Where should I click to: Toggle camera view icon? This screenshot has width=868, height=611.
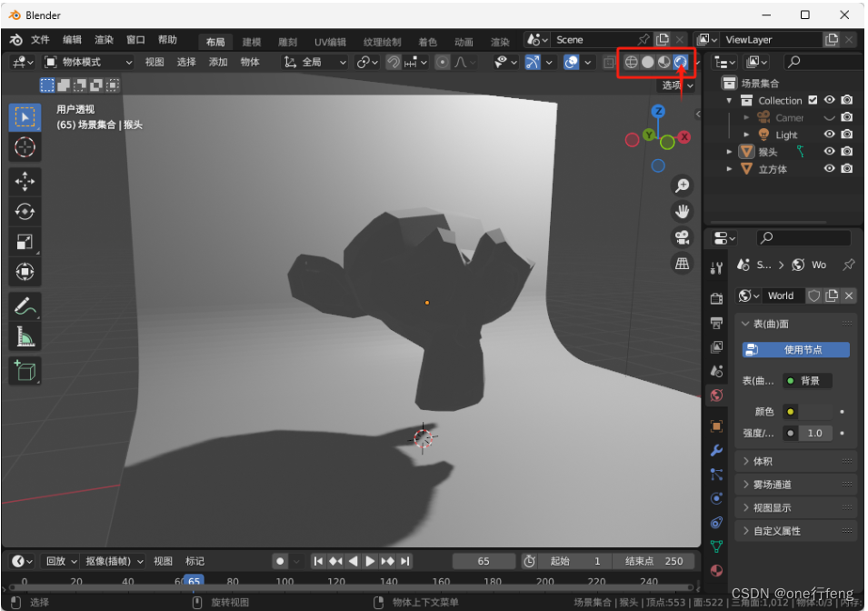(x=682, y=237)
